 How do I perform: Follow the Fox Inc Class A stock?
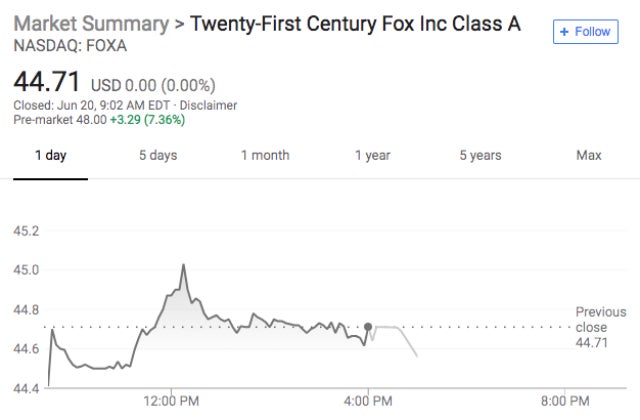(584, 31)
